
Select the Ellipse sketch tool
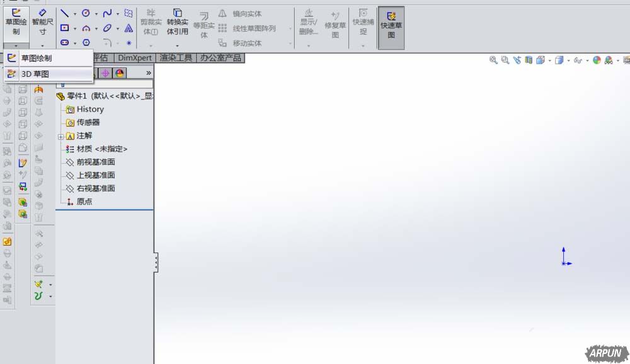point(107,28)
